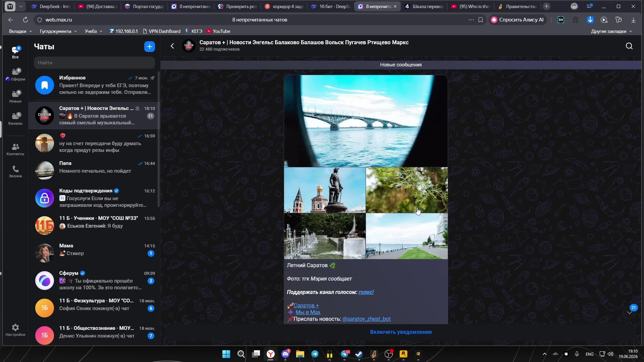This screenshot has width=644, height=362.
Task: Expand the Учеба bookmarks folder
Action: (94, 31)
